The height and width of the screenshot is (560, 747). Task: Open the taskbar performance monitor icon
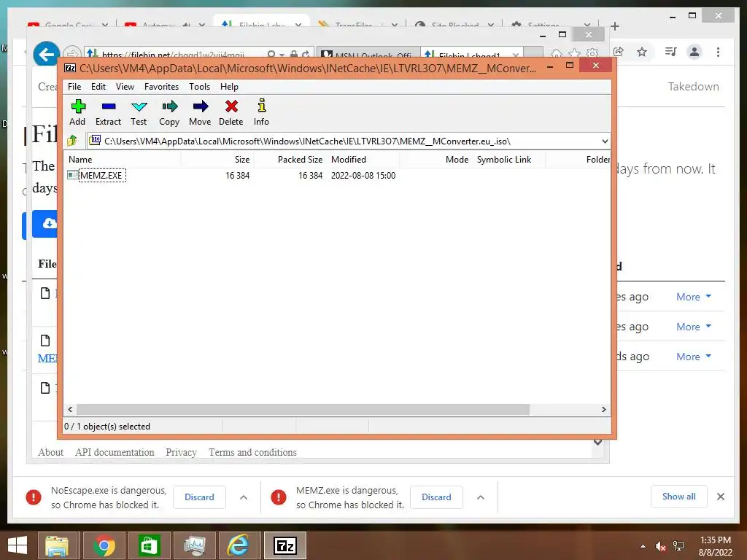click(194, 545)
